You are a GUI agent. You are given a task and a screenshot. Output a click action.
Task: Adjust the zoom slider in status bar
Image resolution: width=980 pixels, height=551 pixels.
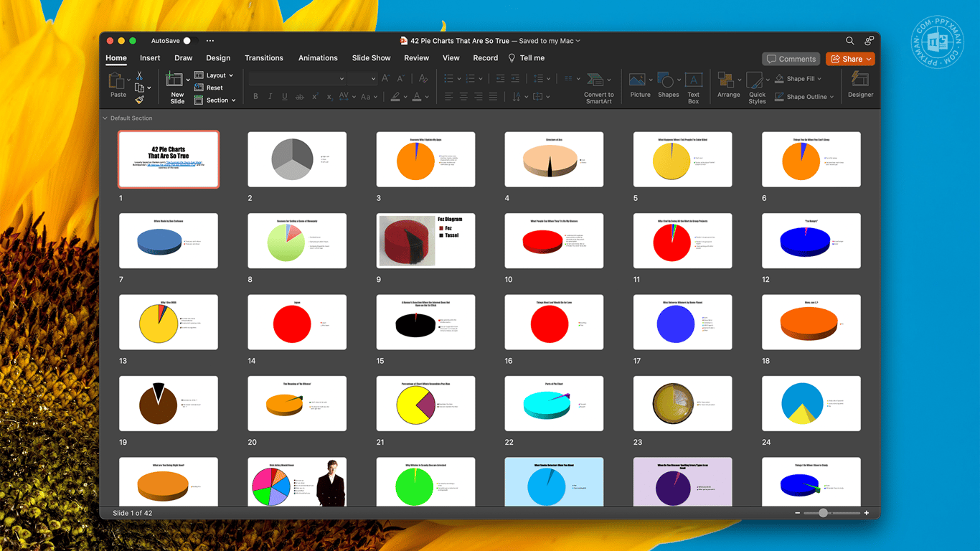[x=832, y=513]
